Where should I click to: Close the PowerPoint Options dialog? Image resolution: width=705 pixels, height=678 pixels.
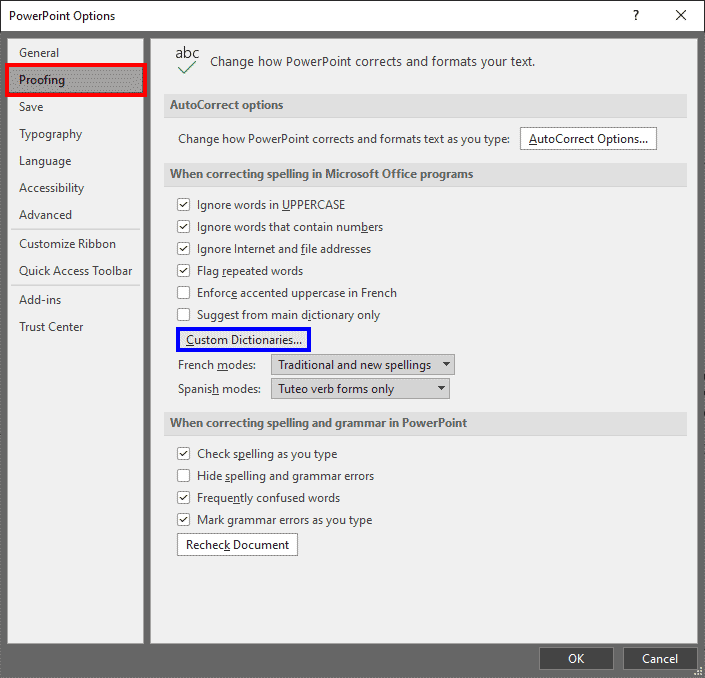pos(681,16)
